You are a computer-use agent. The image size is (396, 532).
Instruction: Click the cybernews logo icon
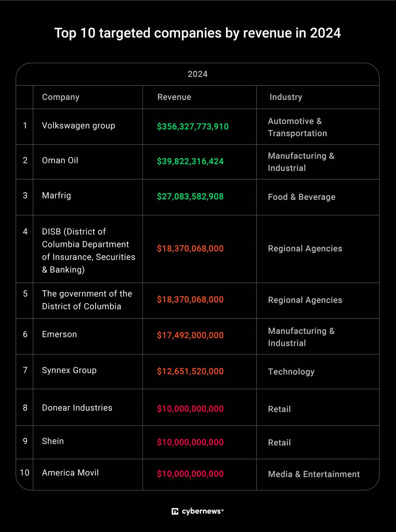tap(175, 511)
